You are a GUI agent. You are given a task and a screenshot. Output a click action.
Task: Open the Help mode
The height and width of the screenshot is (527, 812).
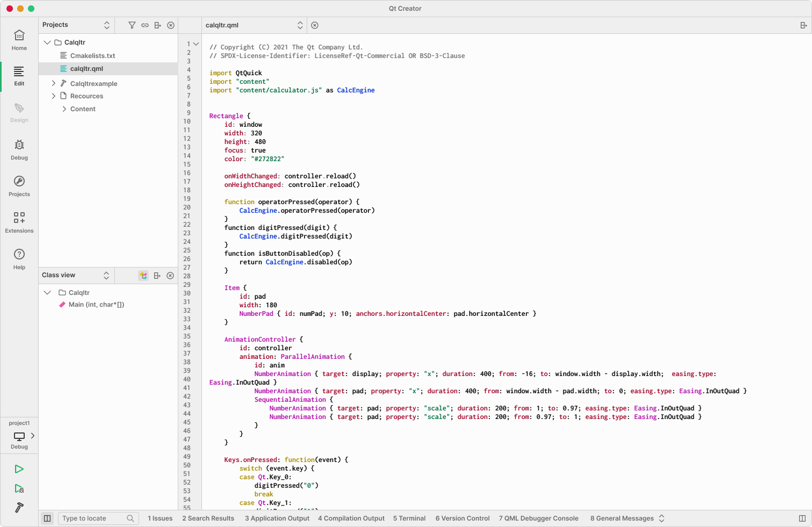click(x=19, y=259)
